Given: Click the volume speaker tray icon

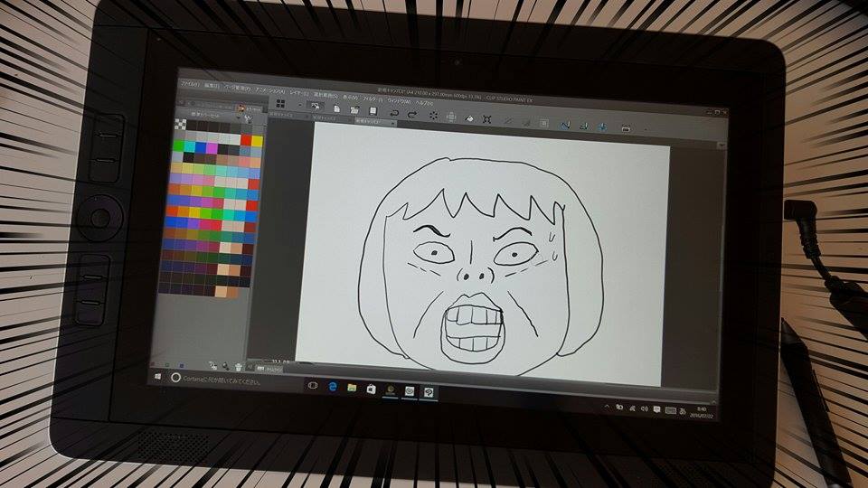Looking at the screenshot, I should click(x=644, y=408).
